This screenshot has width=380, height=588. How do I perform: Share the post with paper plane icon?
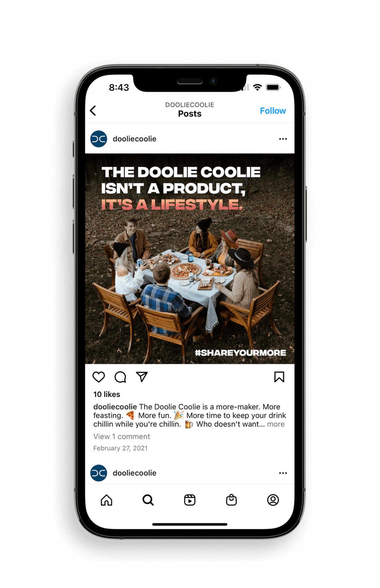pos(142,377)
